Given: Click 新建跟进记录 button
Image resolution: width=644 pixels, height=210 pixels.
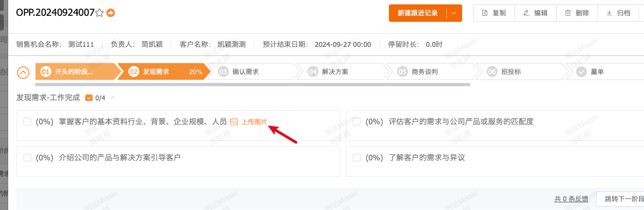Looking at the screenshot, I should coord(418,13).
